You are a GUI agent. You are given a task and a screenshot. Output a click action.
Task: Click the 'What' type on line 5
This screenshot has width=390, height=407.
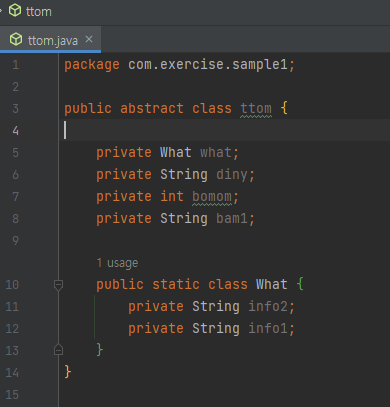coord(176,153)
